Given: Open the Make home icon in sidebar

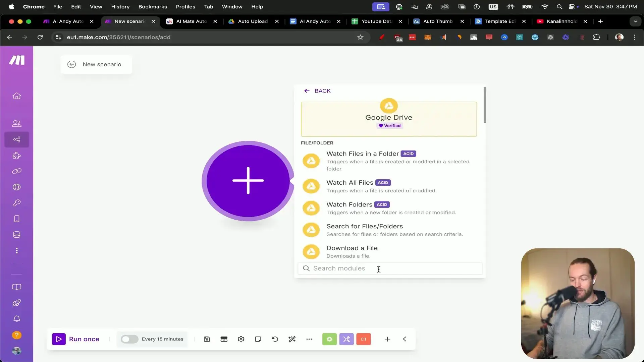Looking at the screenshot, I should click(17, 96).
